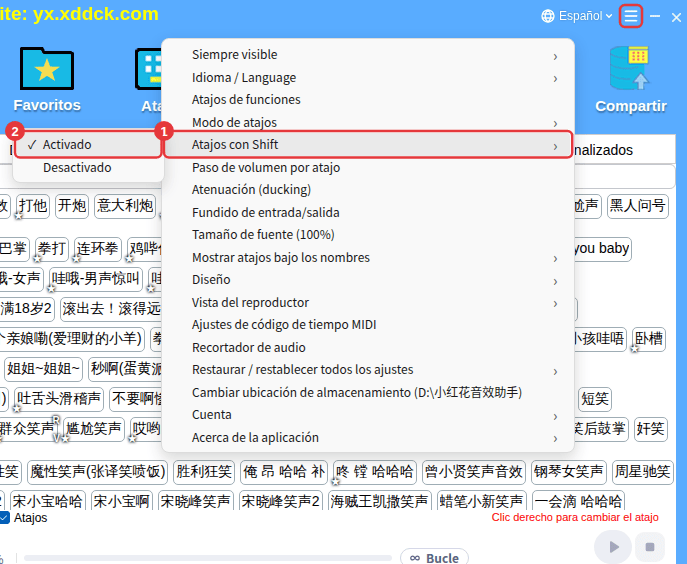Close the application window
Image resolution: width=687 pixels, height=564 pixels.
[x=676, y=17]
